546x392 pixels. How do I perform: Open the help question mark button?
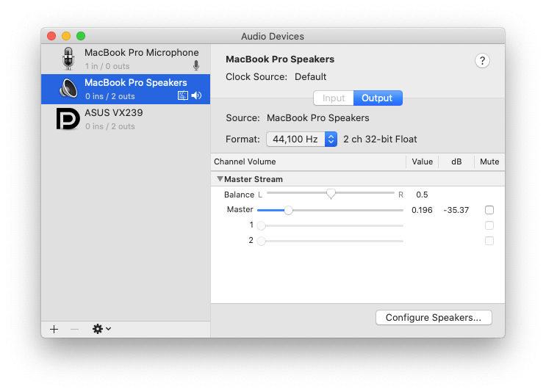point(482,61)
